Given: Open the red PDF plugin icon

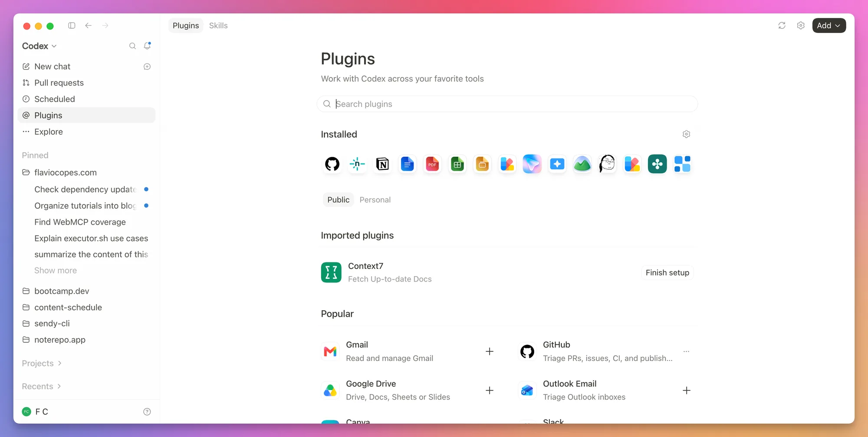Looking at the screenshot, I should coord(432,164).
